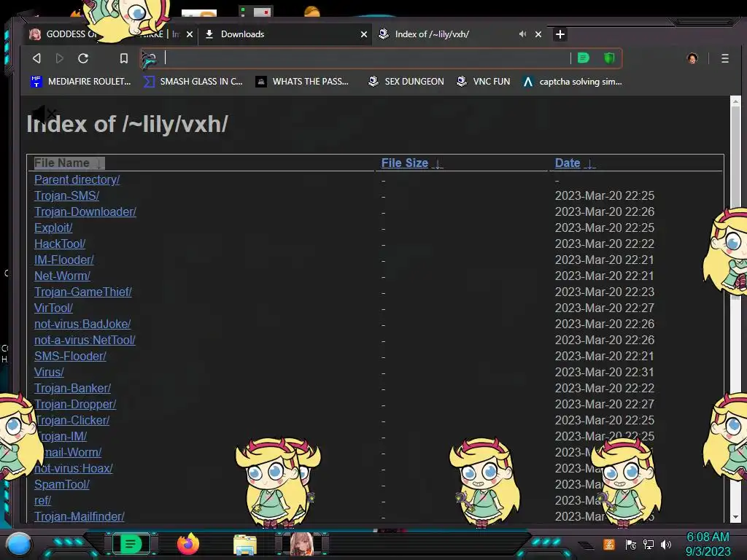
Task: Open the VirTool/ folder link
Action: (x=53, y=308)
